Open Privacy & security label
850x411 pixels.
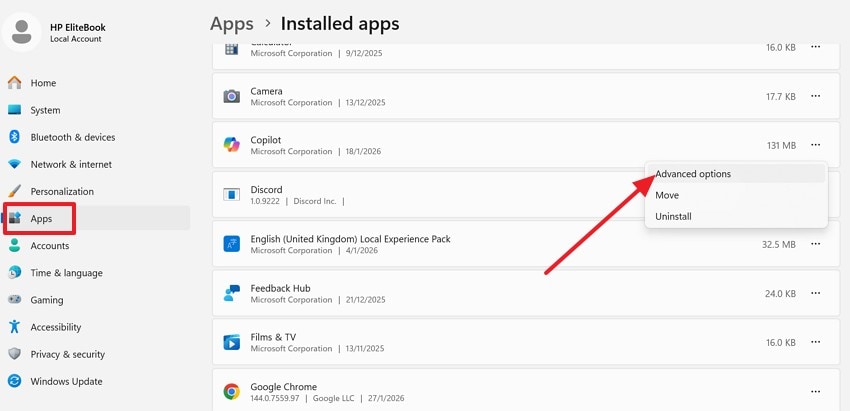click(68, 354)
